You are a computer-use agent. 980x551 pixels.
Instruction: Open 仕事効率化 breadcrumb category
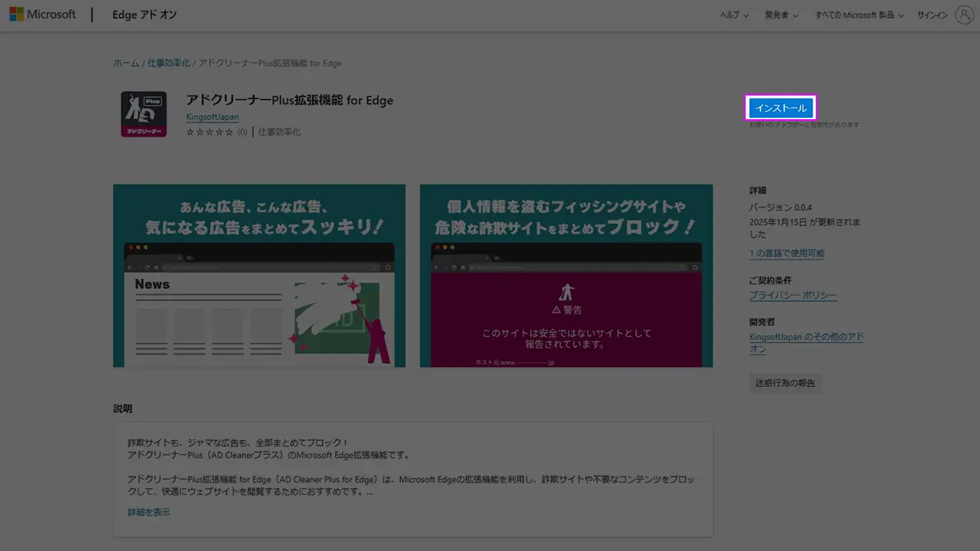(x=168, y=63)
